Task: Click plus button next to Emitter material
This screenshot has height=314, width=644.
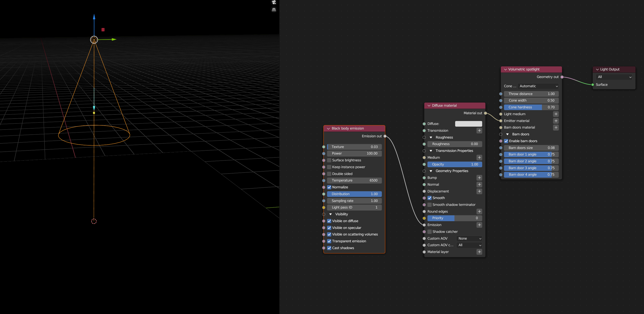Action: (556, 121)
